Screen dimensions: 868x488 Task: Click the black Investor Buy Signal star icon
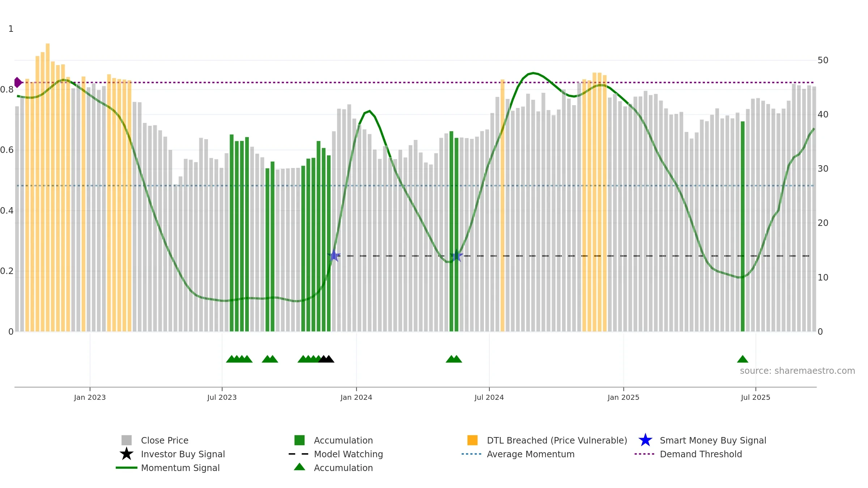tap(127, 454)
